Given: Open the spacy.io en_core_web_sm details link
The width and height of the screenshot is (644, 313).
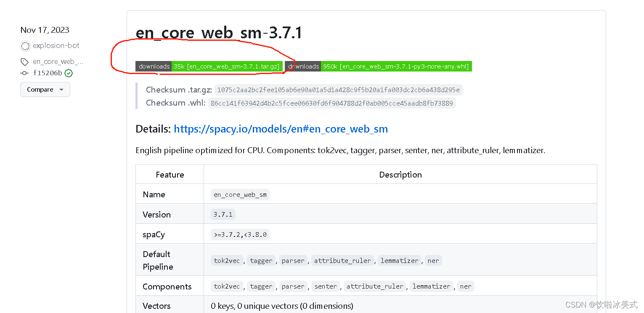Looking at the screenshot, I should click(x=281, y=129).
